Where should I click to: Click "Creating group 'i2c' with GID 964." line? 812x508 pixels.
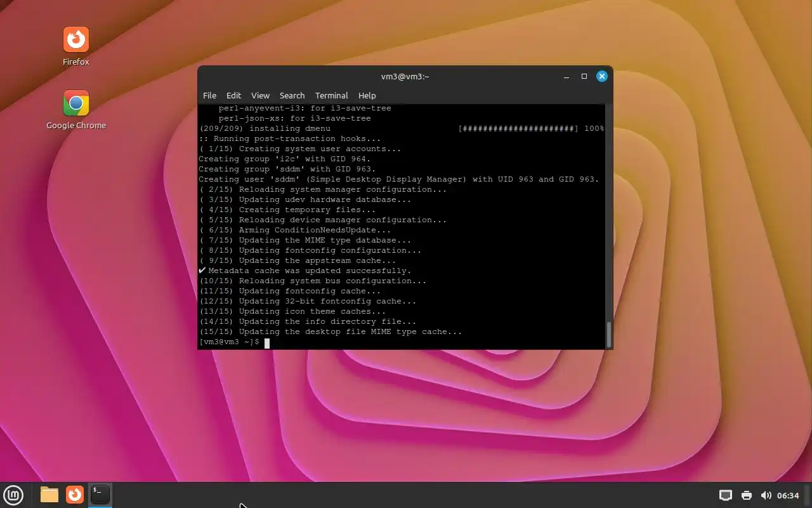285,159
